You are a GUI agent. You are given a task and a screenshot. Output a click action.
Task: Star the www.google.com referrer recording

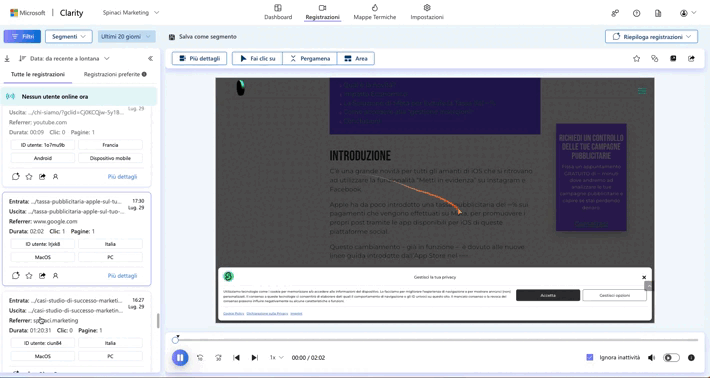[29, 276]
